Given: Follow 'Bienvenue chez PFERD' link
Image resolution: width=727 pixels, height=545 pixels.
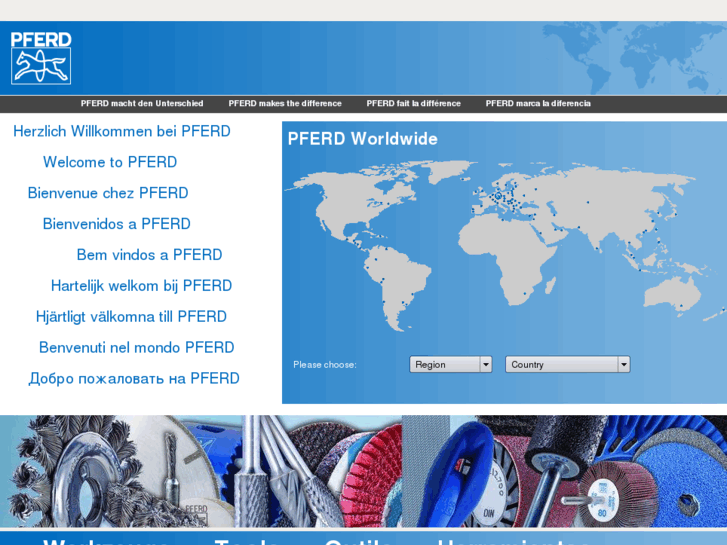Looking at the screenshot, I should point(108,193).
